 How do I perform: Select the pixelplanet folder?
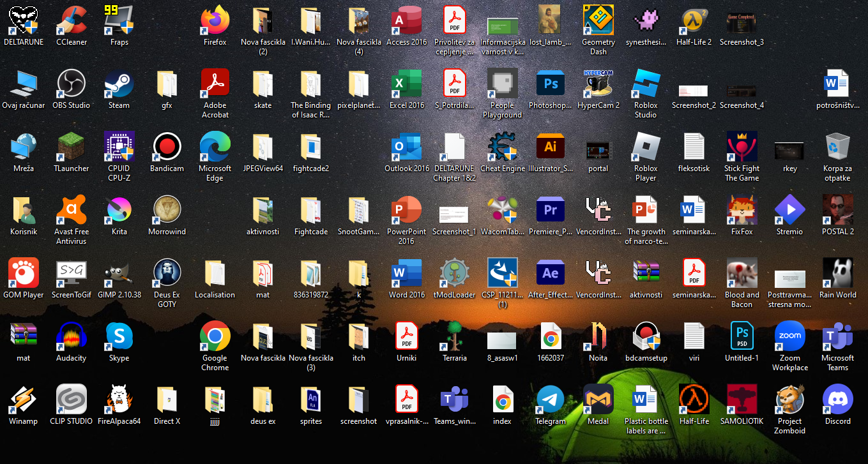tap(359, 84)
